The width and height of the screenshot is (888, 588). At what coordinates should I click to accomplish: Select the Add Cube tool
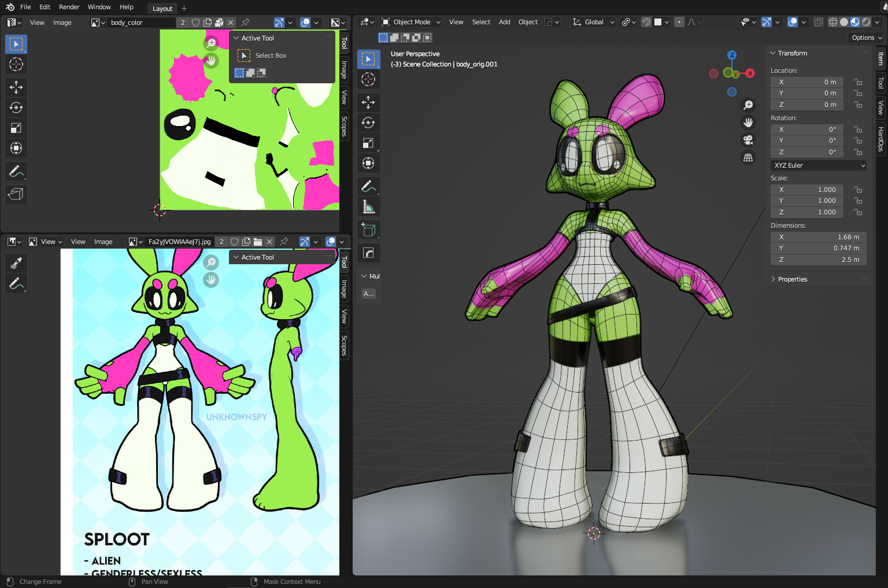pos(368,230)
